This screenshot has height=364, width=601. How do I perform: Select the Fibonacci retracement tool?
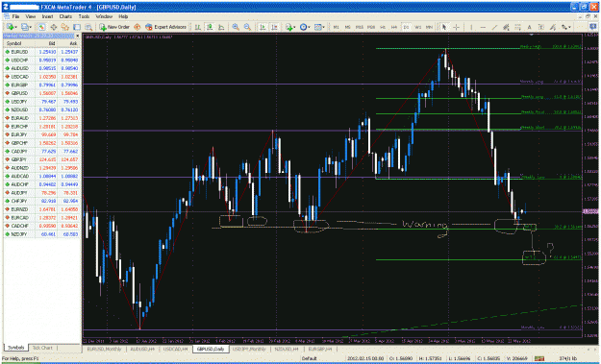pyautogui.click(x=517, y=27)
